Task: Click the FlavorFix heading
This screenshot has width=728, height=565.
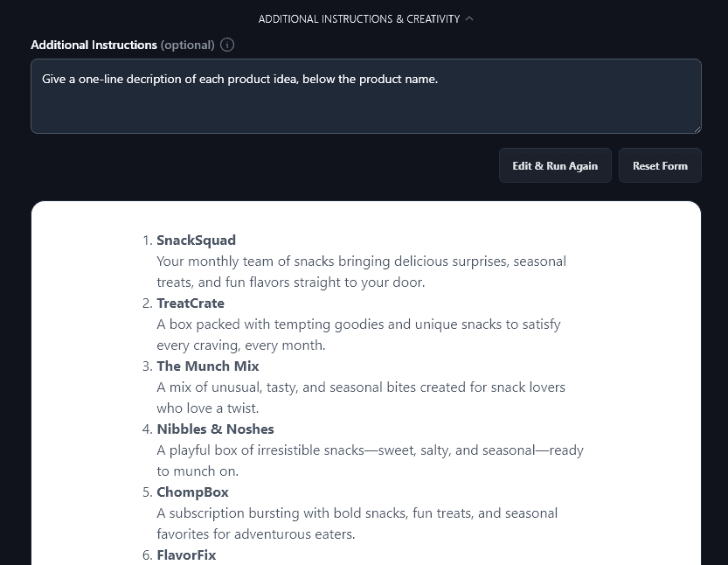Action: tap(186, 555)
